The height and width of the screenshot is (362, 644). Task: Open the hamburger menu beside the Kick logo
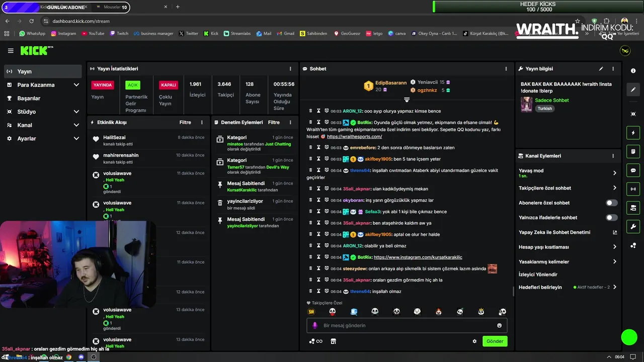coord(11,51)
